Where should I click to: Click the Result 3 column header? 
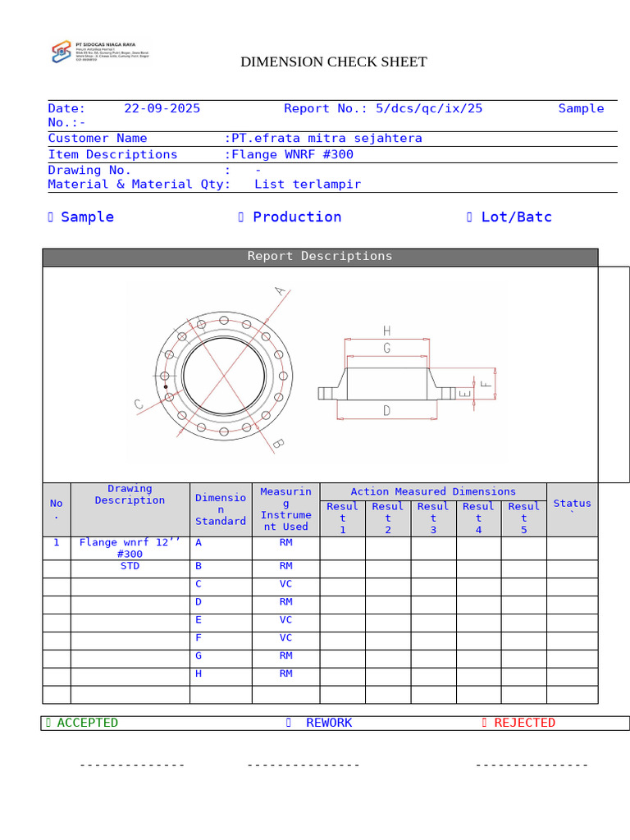tap(433, 518)
